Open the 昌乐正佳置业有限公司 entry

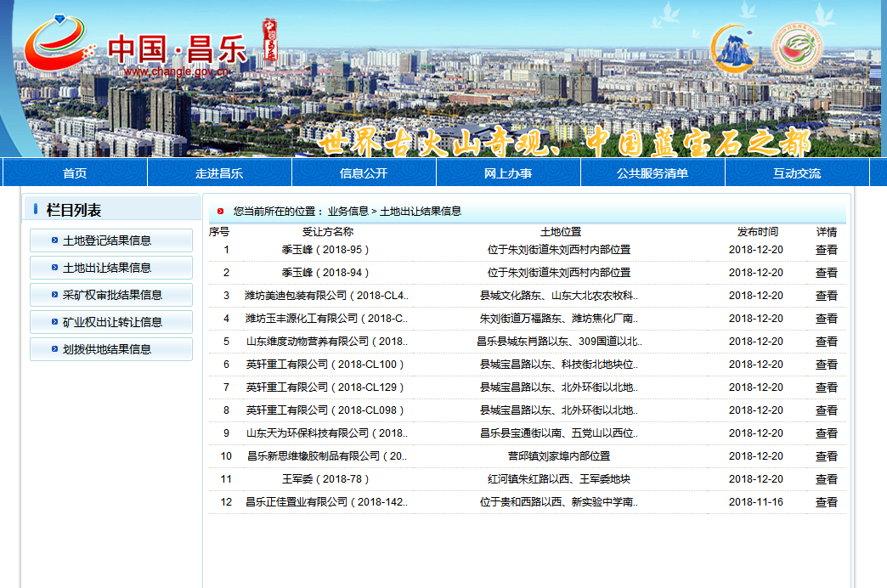[327, 502]
